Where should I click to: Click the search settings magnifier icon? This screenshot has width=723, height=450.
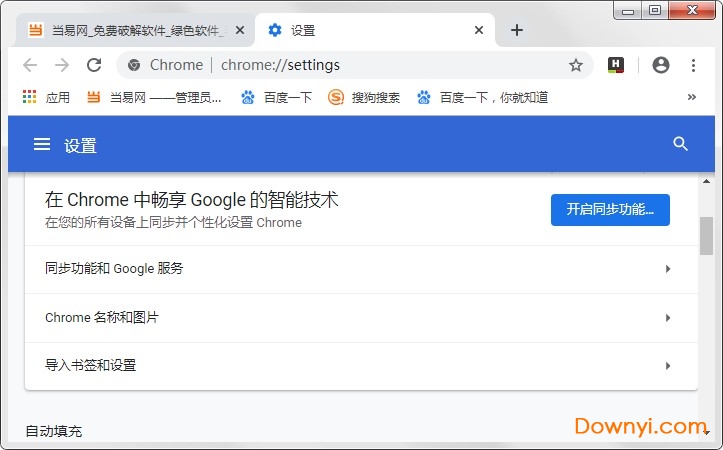pos(681,144)
